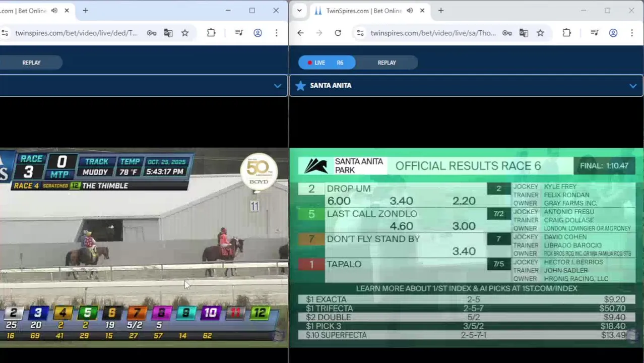Click translate icon in right address bar
Viewport: 644px width, 363px height.
pos(524,33)
